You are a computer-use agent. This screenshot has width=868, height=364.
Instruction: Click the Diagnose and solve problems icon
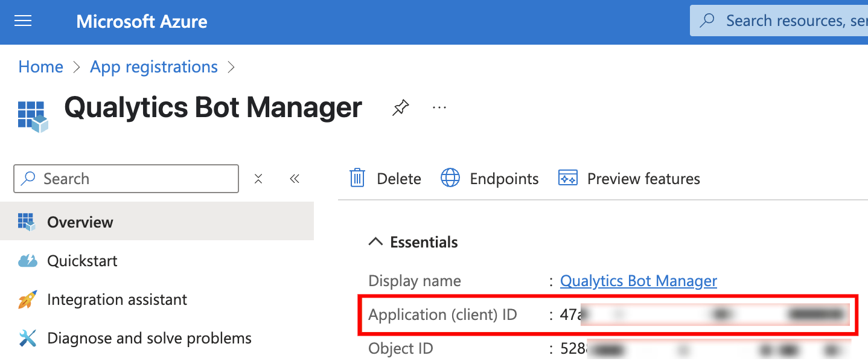pos(27,337)
